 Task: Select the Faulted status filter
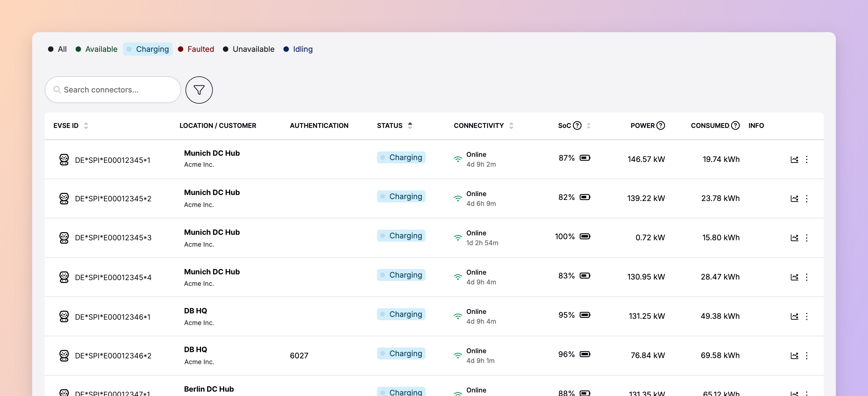196,49
